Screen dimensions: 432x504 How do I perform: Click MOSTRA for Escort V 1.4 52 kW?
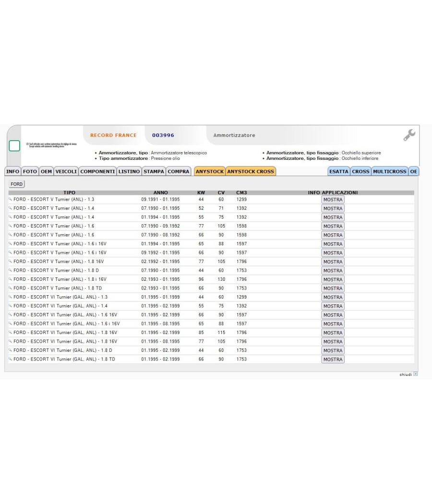click(333, 208)
